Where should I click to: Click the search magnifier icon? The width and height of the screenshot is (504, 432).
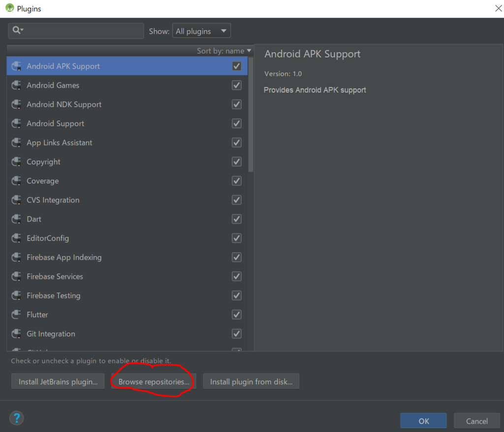click(x=17, y=30)
